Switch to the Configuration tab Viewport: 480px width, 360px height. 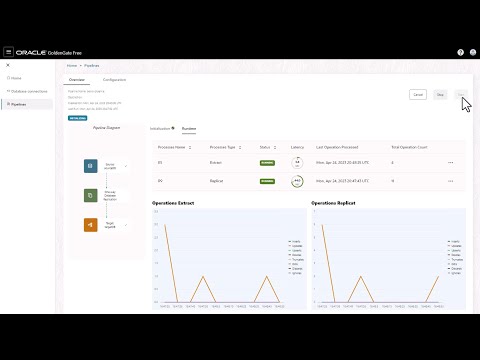point(114,80)
